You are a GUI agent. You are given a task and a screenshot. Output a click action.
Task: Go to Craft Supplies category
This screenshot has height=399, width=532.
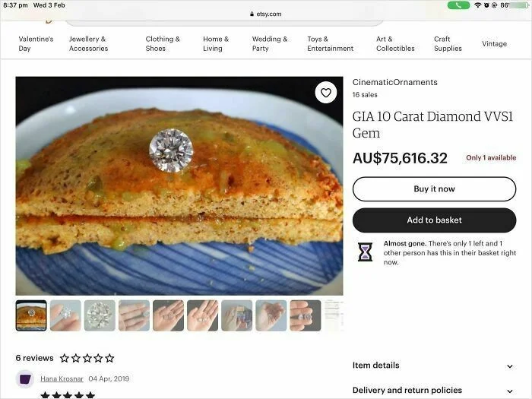448,43
